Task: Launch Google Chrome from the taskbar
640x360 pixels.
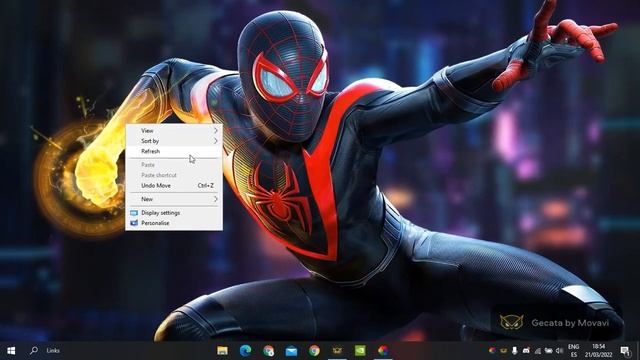Action: click(x=314, y=351)
